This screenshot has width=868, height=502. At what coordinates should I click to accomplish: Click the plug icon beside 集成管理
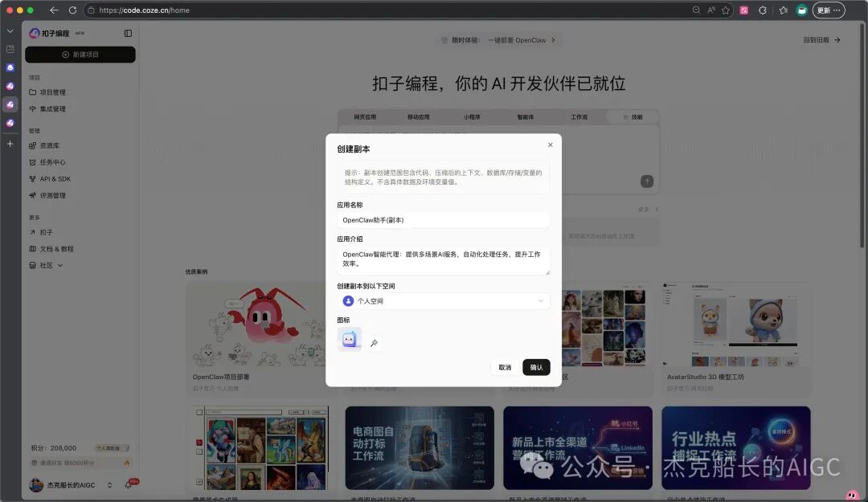33,109
